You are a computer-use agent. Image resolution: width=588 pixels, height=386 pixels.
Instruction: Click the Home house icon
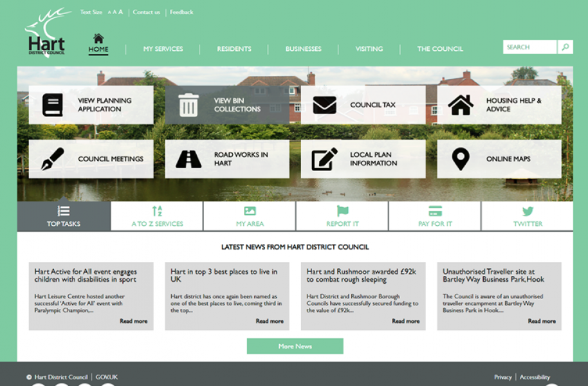click(x=98, y=38)
